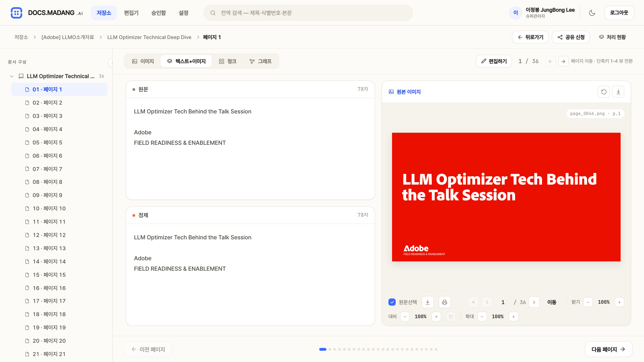Click the first-page double chevron icon
The height and width of the screenshot is (362, 644).
pyautogui.click(x=473, y=302)
